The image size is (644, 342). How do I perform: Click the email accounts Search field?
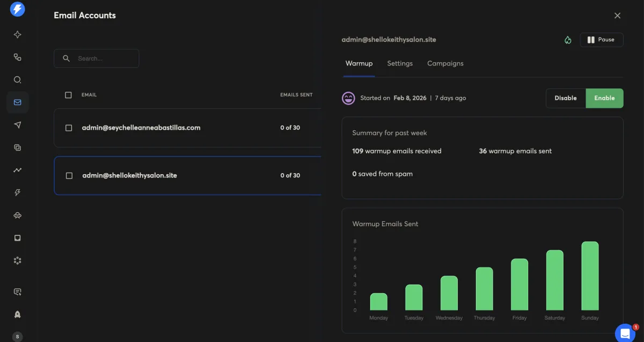[105, 58]
